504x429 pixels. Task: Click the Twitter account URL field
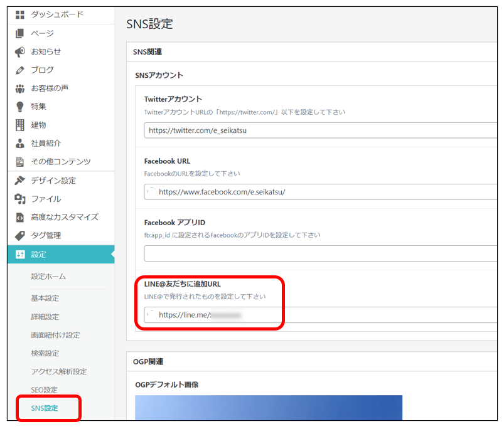[320, 130]
